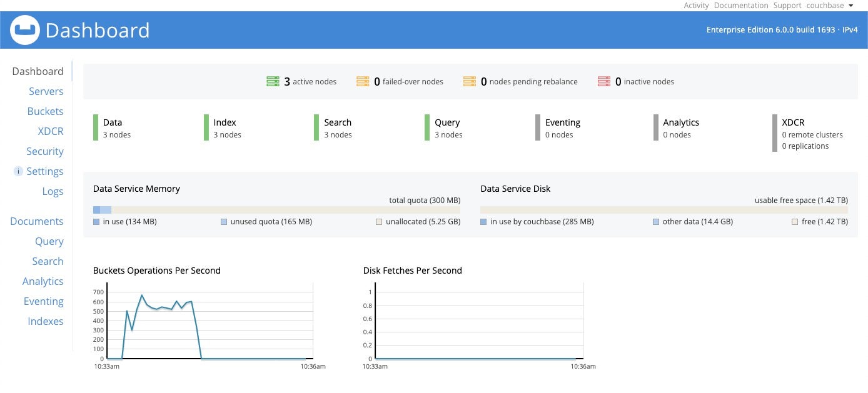
Task: Open XDCR in the sidebar
Action: [51, 131]
